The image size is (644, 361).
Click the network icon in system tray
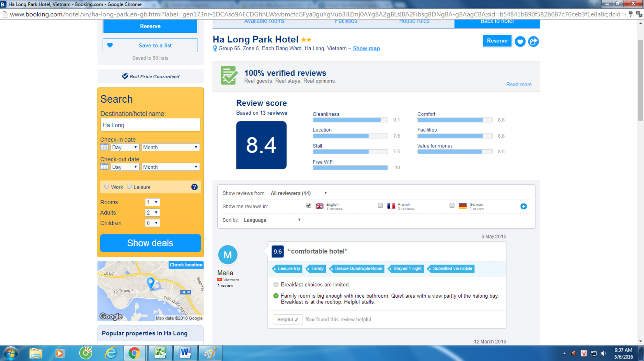(593, 353)
